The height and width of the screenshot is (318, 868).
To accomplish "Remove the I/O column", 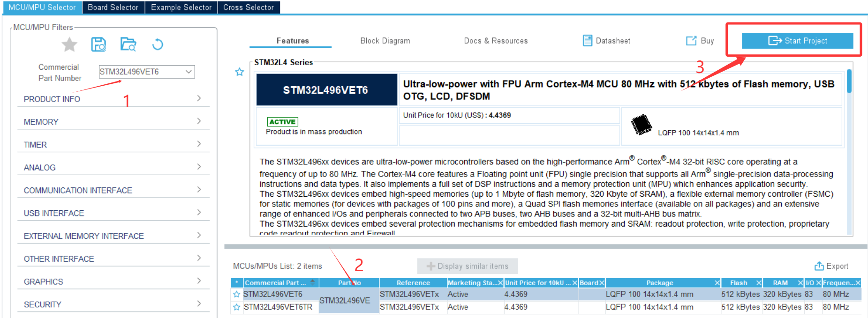I will [818, 283].
